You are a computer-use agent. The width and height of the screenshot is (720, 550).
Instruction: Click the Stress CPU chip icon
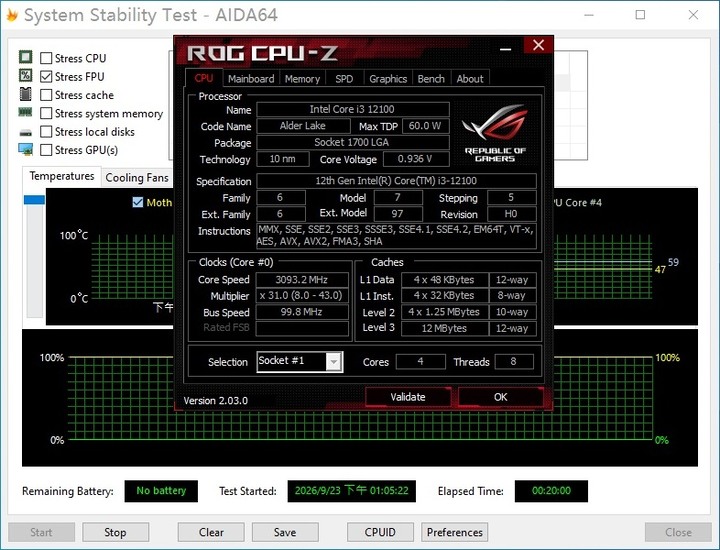26,57
